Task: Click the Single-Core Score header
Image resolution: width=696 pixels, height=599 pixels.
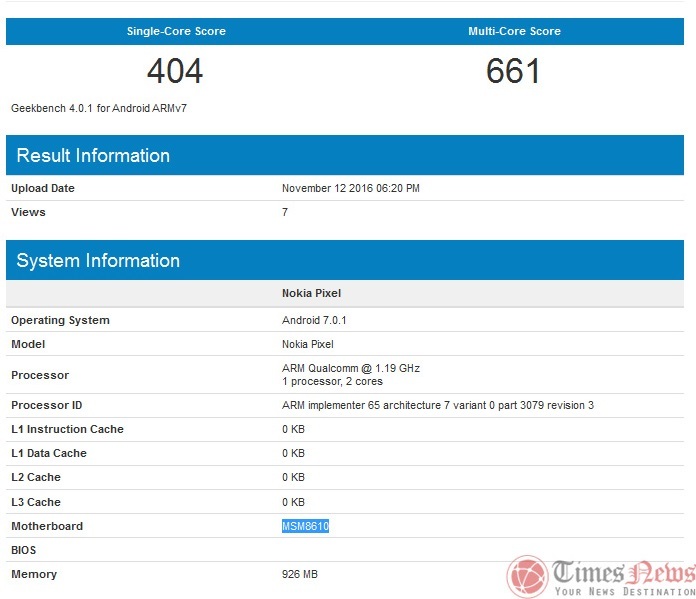Action: click(176, 31)
